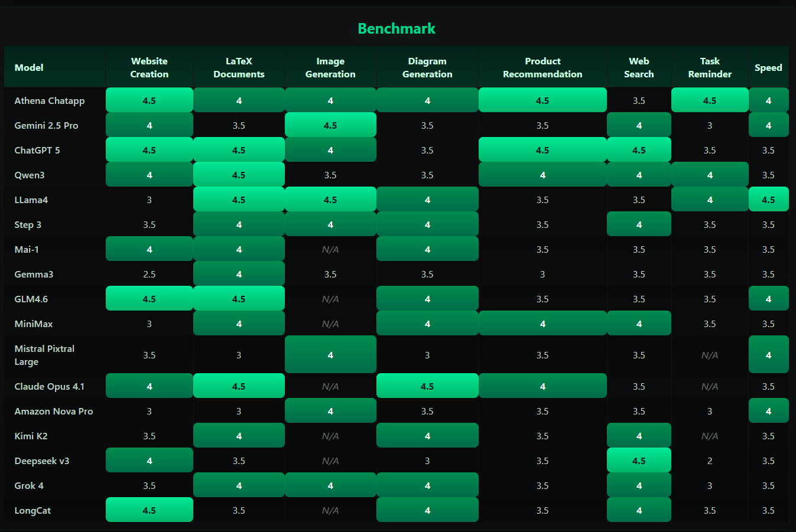Click the Benchmark title heading
The height and width of the screenshot is (532, 796).
click(x=397, y=28)
